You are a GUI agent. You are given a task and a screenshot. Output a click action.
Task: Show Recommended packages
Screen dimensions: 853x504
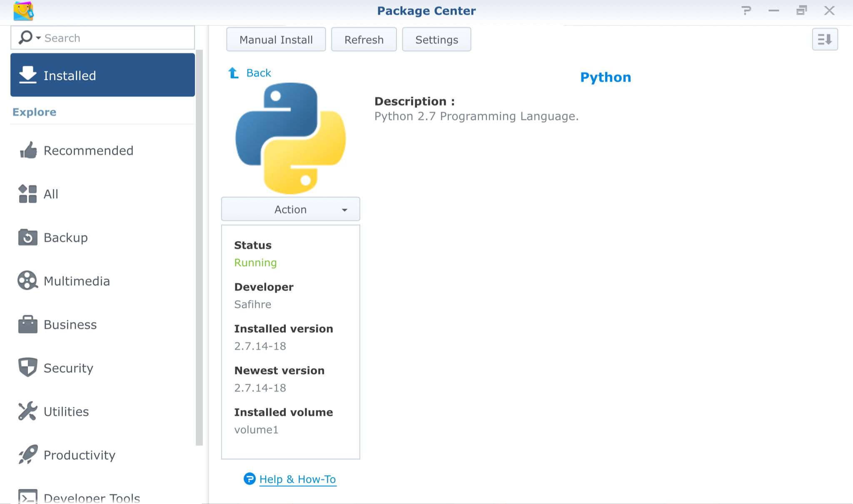(x=102, y=150)
